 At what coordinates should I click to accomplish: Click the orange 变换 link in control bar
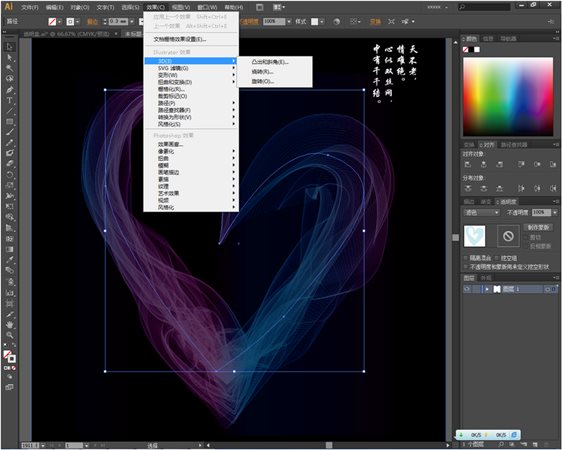click(375, 21)
